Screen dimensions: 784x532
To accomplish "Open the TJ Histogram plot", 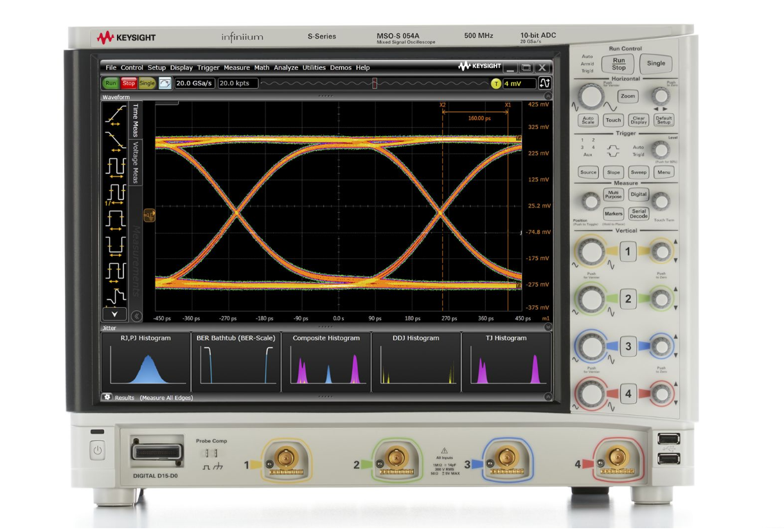I will (508, 363).
